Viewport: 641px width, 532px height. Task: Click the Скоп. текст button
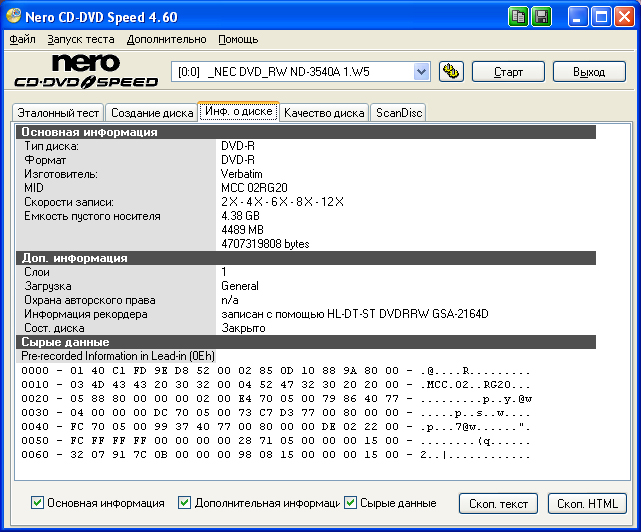pyautogui.click(x=498, y=503)
